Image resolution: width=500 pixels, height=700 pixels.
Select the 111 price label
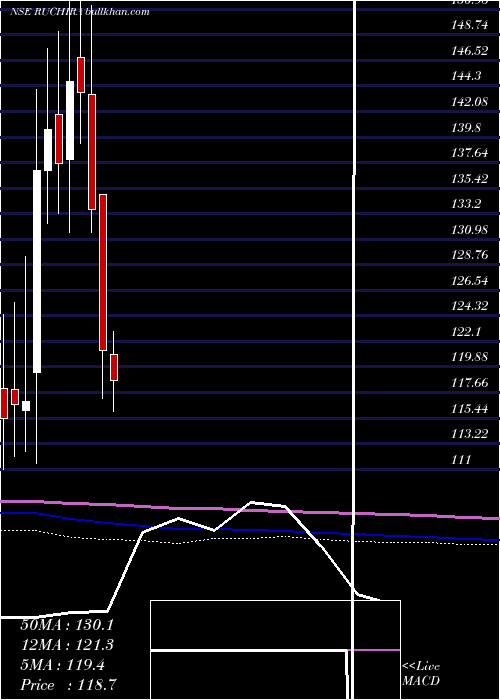(x=461, y=460)
